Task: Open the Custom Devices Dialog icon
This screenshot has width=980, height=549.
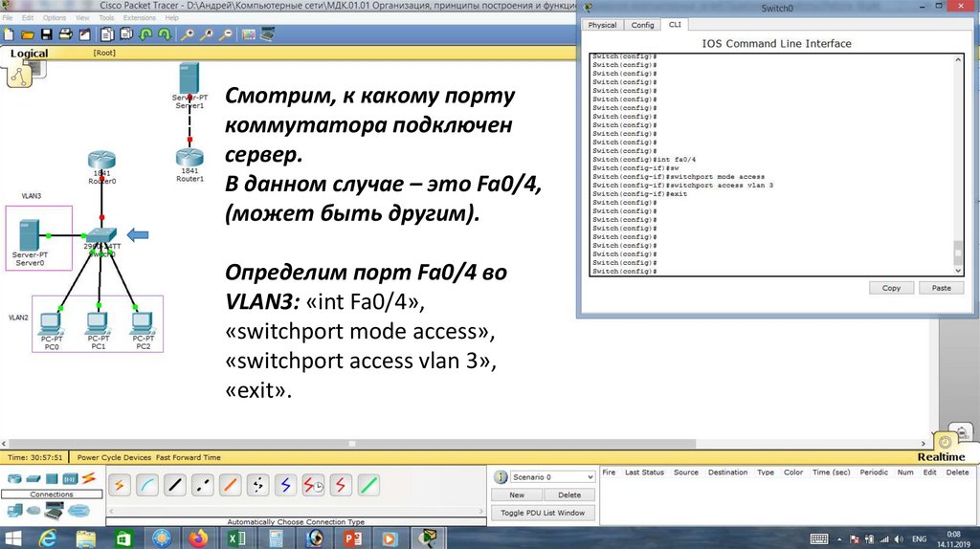Action: (267, 34)
